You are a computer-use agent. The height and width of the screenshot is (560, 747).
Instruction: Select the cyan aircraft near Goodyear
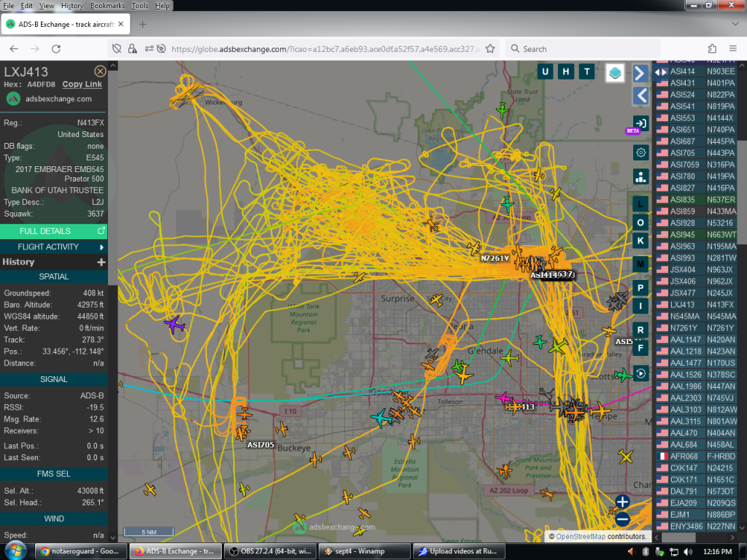[382, 418]
